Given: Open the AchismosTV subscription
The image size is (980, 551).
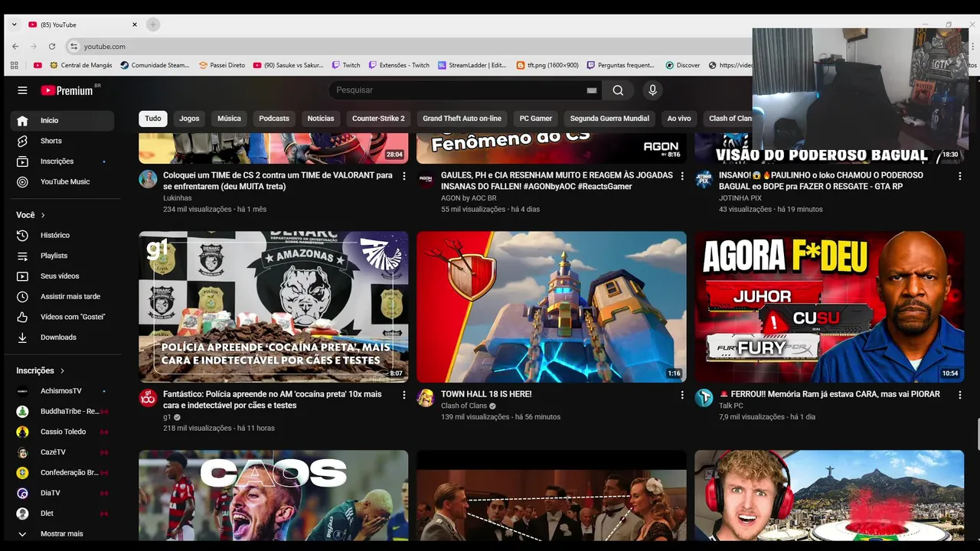Looking at the screenshot, I should click(62, 391).
